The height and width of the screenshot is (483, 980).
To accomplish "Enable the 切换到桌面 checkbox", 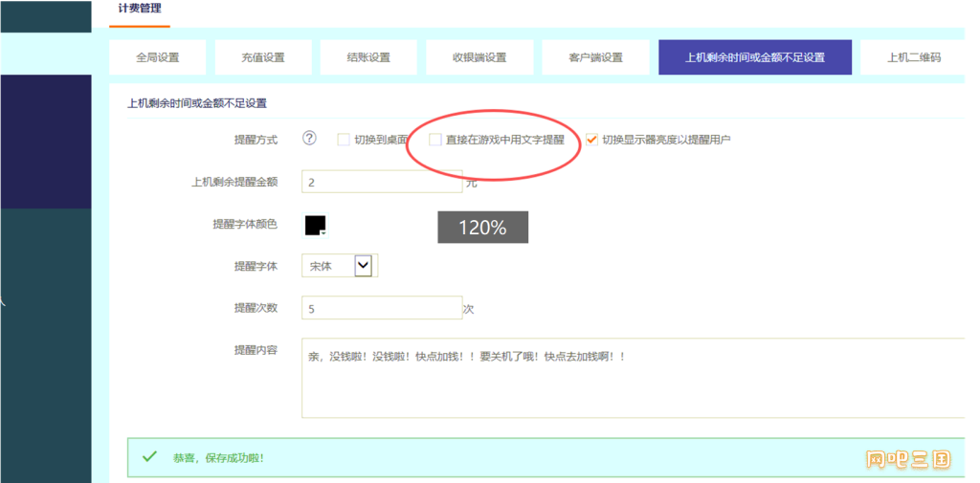I will click(x=344, y=140).
